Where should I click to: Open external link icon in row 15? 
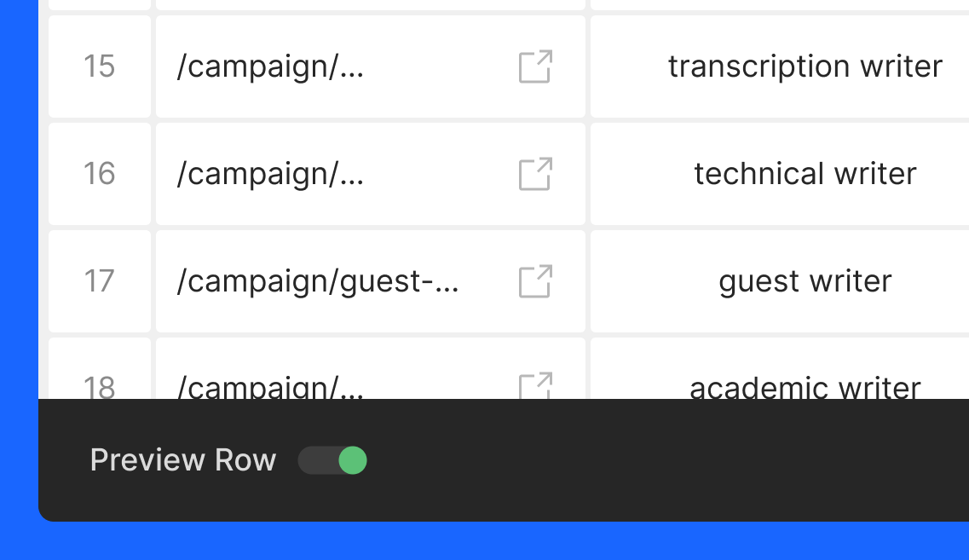coord(535,66)
